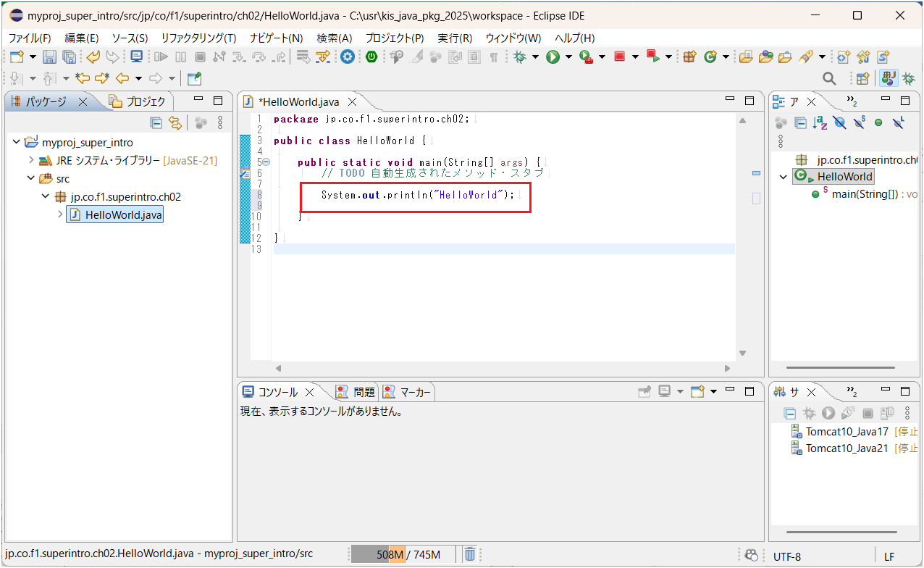The height and width of the screenshot is (568, 924).
Task: Collapse all items in the Package Explorer
Action: (x=156, y=122)
